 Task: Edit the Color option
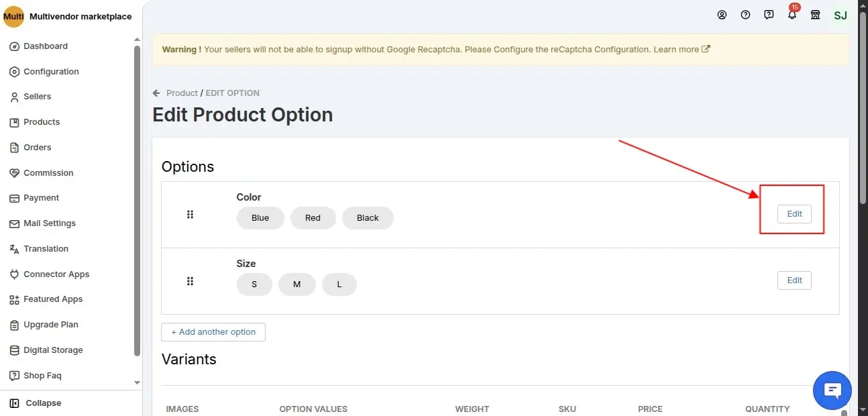coord(794,214)
